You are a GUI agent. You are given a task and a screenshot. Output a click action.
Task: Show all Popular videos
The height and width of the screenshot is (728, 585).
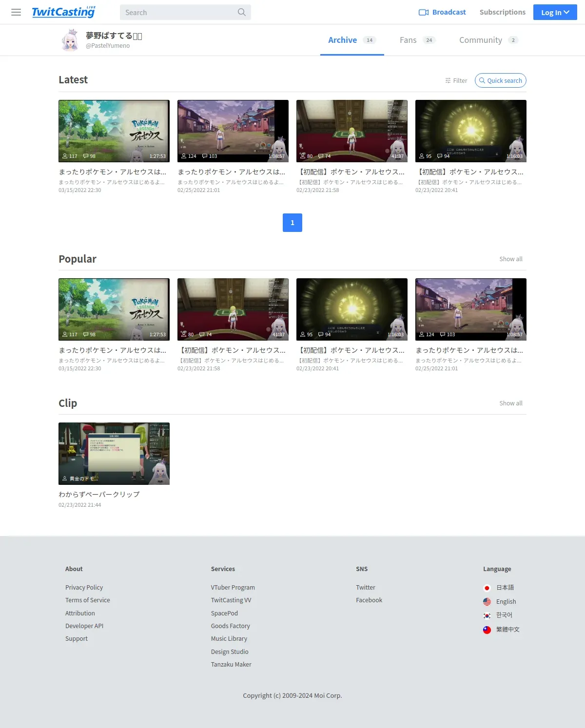click(x=511, y=259)
